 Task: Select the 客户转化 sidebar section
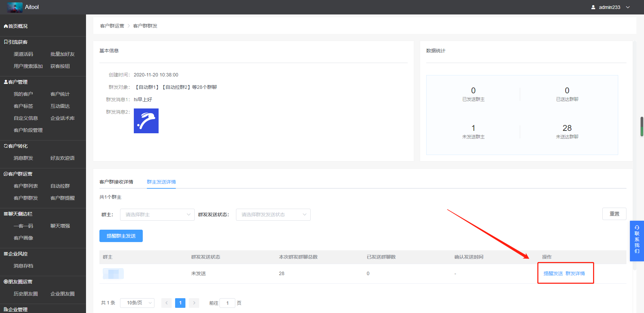tap(16, 146)
